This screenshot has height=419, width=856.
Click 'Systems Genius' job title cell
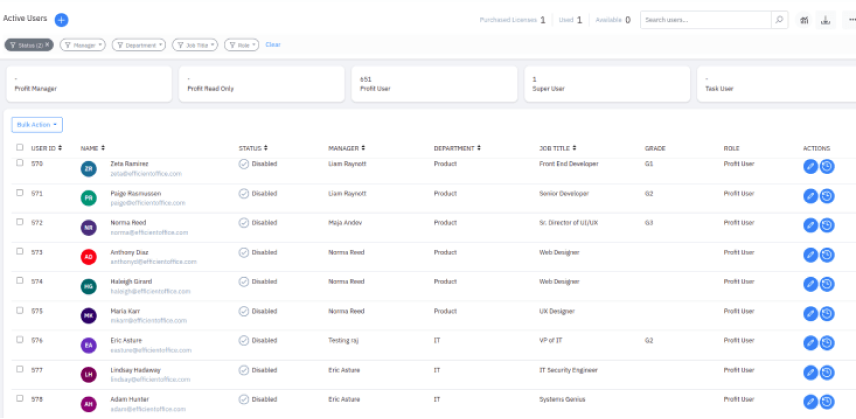tap(562, 399)
